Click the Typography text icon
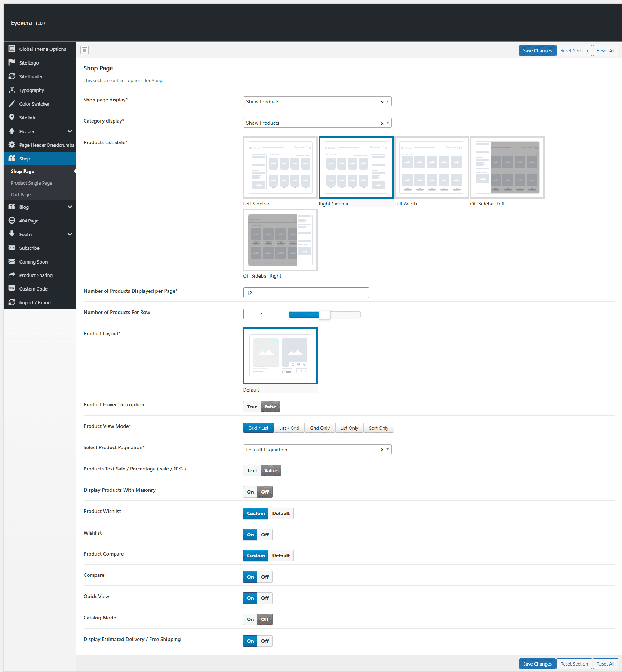The height and width of the screenshot is (672, 622). coord(12,90)
